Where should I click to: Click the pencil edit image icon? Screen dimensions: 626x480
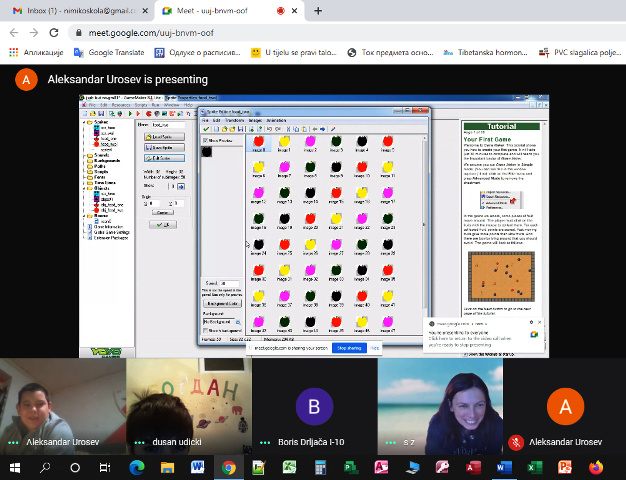click(333, 129)
